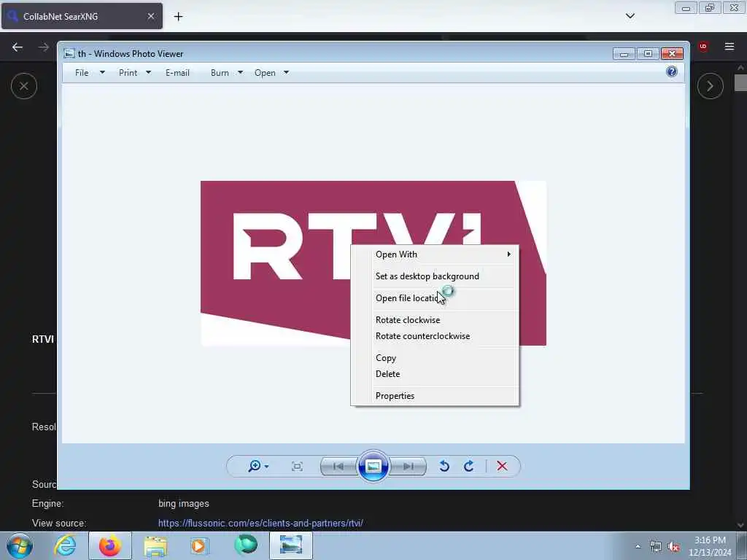The height and width of the screenshot is (560, 747).
Task: Select Open file location in context menu
Action: (x=435, y=298)
